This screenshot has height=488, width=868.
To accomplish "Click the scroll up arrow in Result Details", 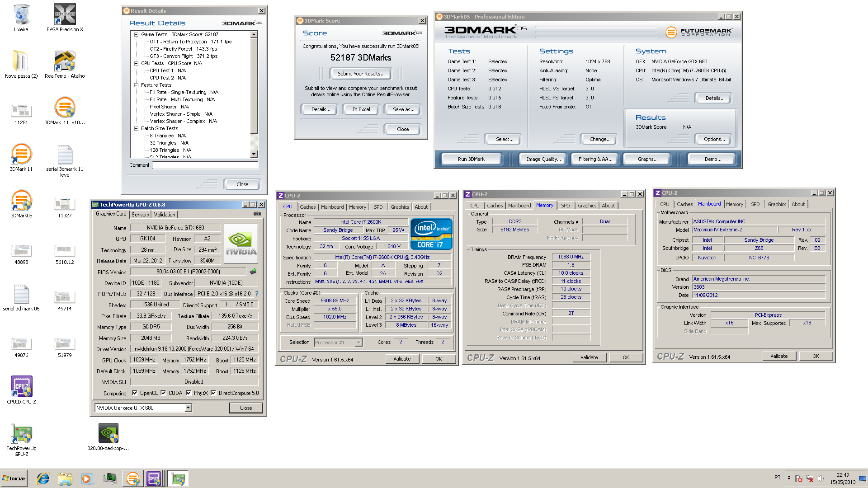I will point(254,35).
